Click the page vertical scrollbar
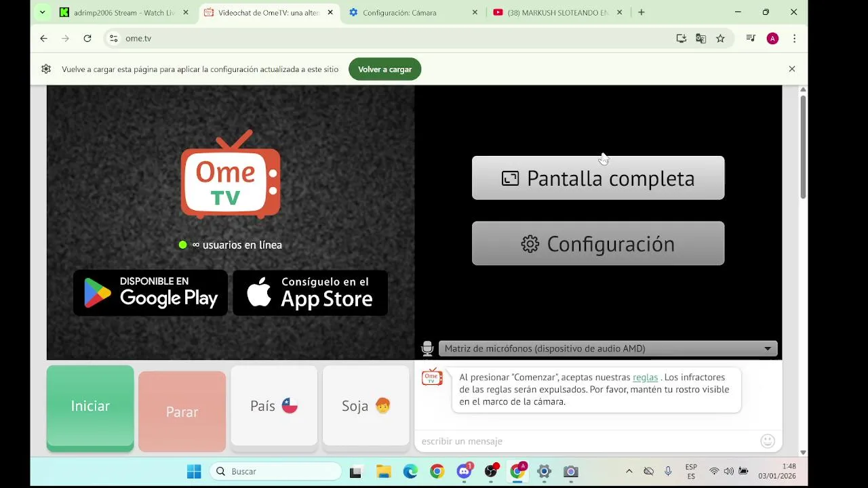The image size is (868, 488). coord(803,147)
